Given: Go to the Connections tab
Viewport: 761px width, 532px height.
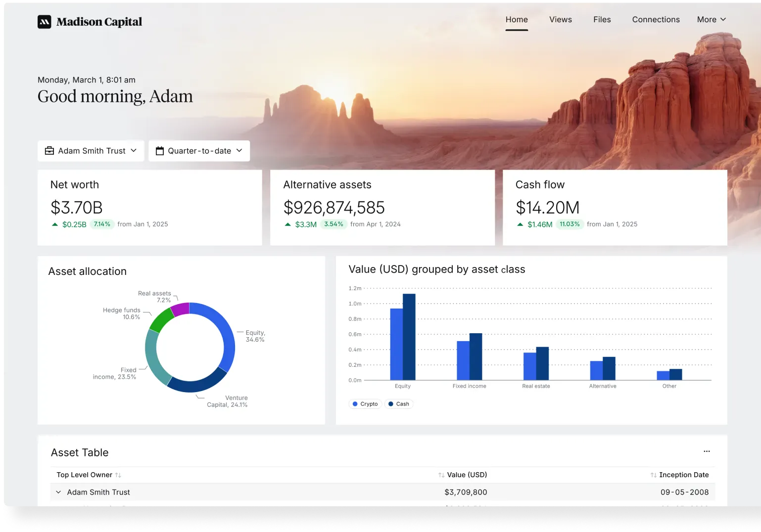Looking at the screenshot, I should click(656, 19).
